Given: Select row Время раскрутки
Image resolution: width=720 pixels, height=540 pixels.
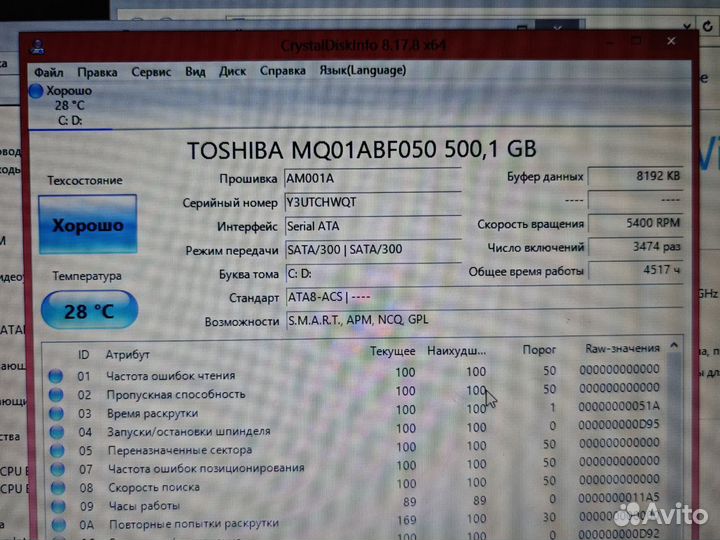Looking at the screenshot, I should 356,410.
